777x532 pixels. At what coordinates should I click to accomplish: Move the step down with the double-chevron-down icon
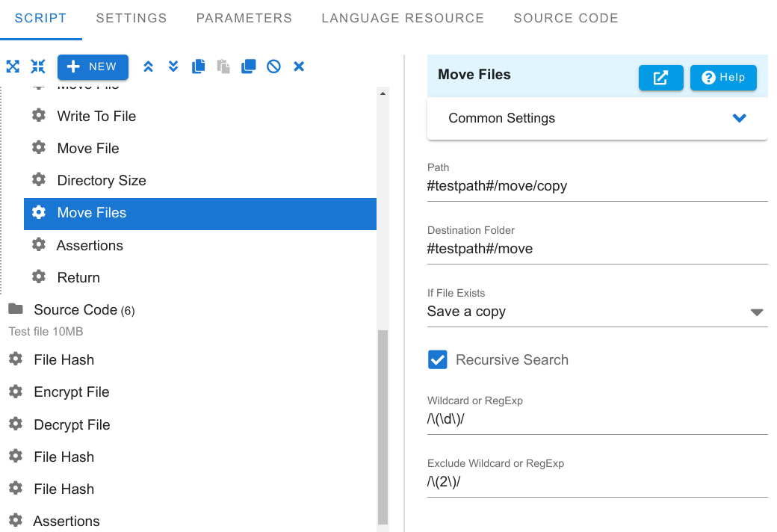173,66
